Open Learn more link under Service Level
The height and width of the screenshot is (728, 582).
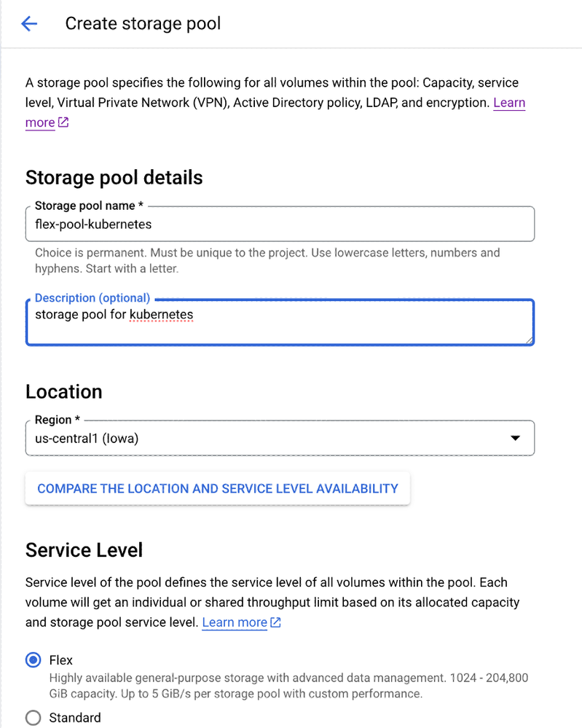click(235, 622)
